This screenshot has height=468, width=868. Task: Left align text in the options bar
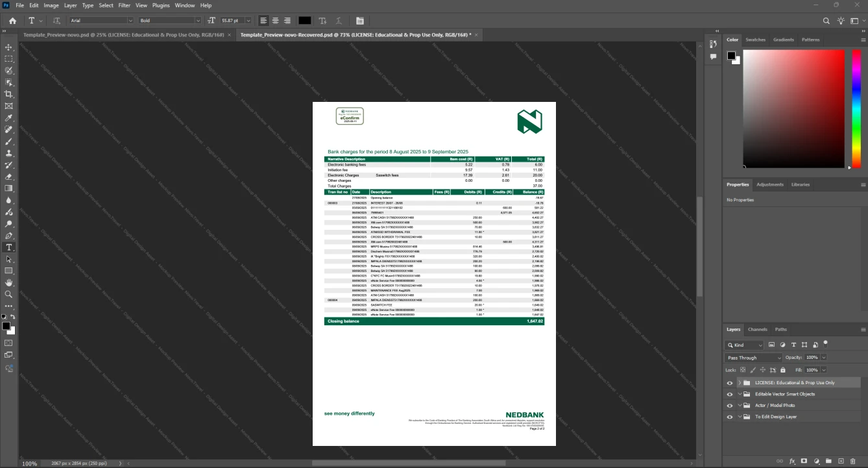click(263, 21)
